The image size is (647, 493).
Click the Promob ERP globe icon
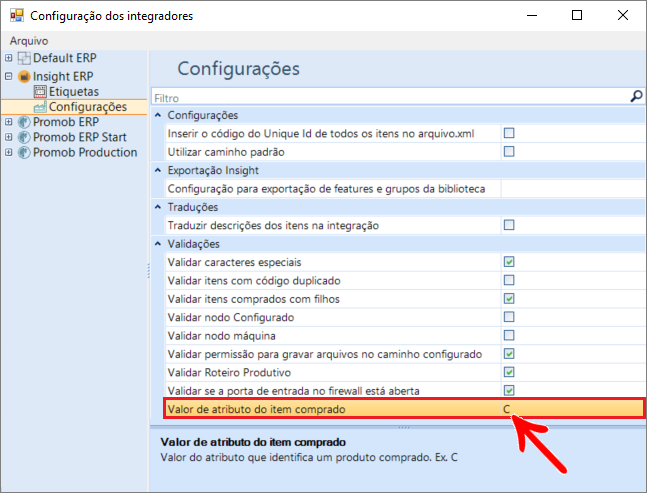[x=24, y=122]
